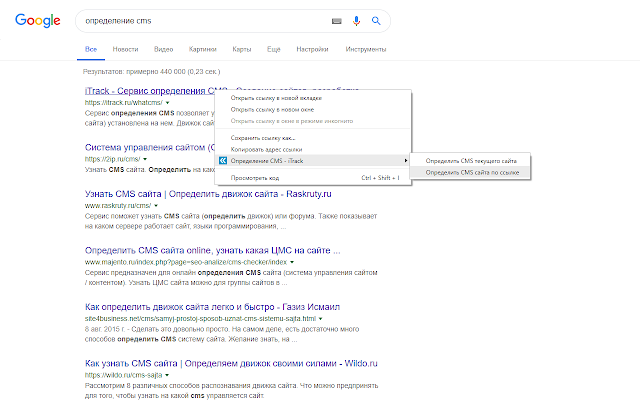Viewport: 640px width, 400px height.
Task: Click the iTrack extension icon in context menu
Action: (x=222, y=160)
